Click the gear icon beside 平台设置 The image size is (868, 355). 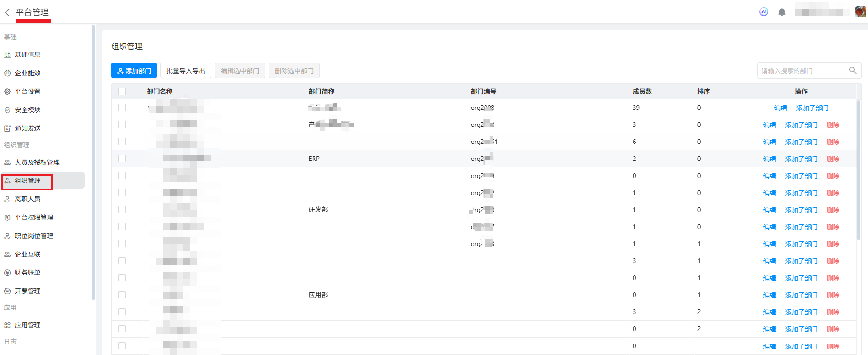(7, 92)
